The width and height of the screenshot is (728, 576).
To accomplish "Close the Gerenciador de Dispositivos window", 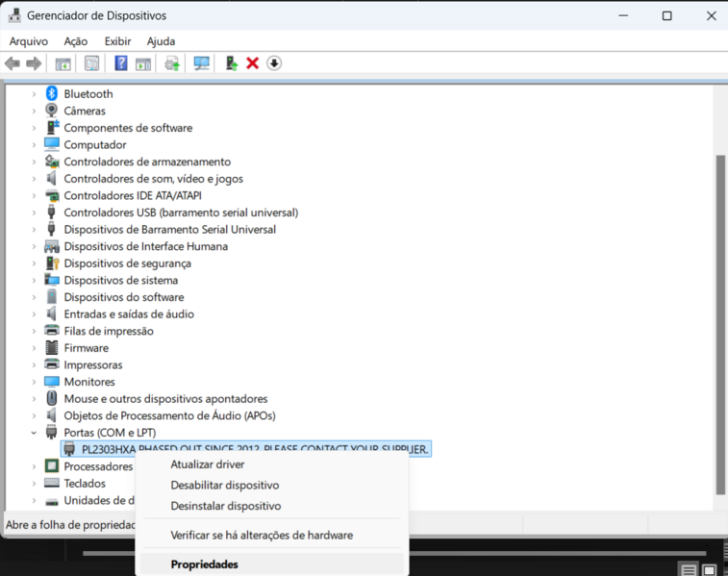I will [x=711, y=15].
